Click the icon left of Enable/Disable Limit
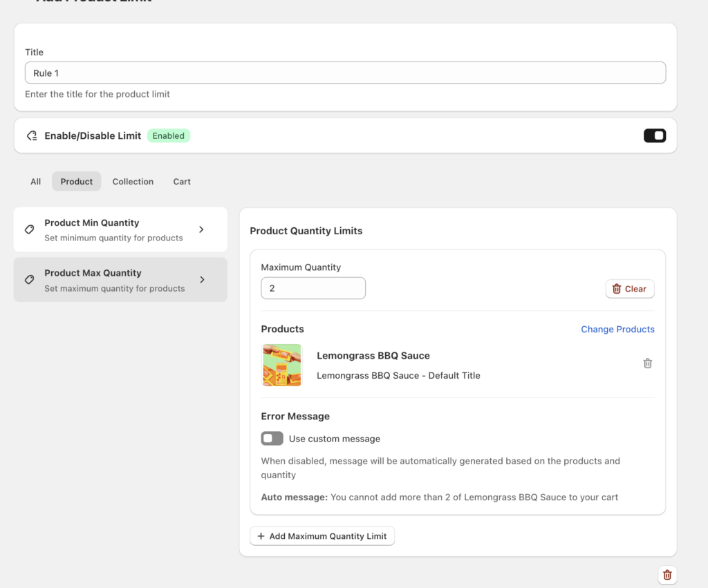 pyautogui.click(x=32, y=135)
